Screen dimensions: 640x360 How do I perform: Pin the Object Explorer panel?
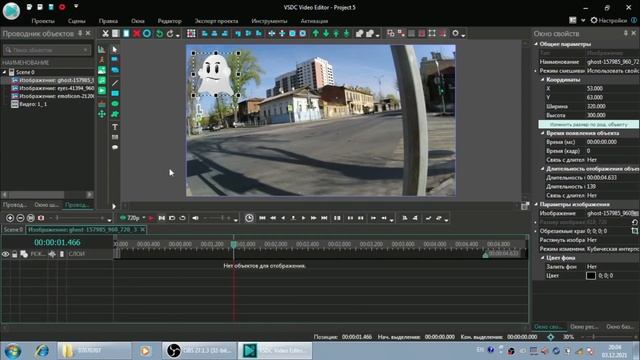pyautogui.click(x=80, y=33)
